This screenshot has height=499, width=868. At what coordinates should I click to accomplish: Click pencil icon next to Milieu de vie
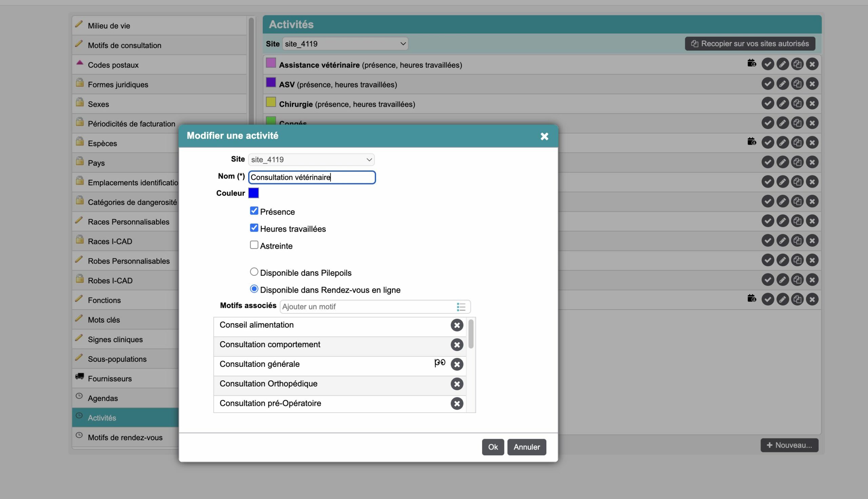click(79, 24)
